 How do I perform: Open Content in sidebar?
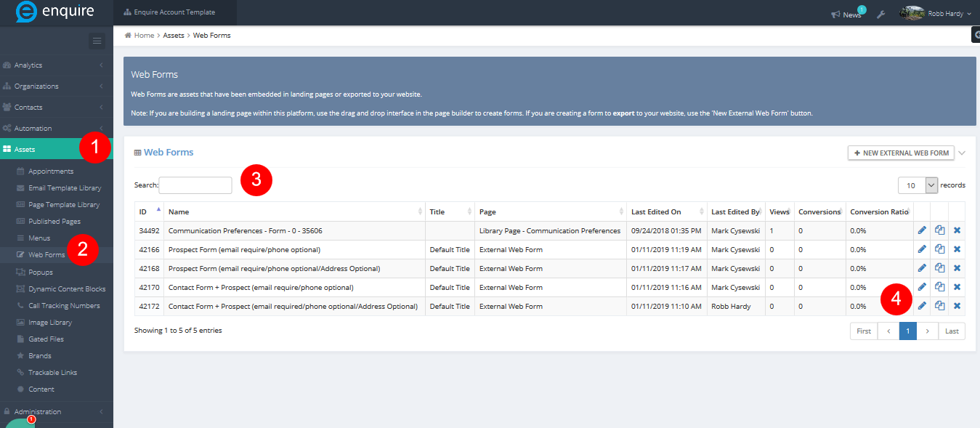click(41, 389)
